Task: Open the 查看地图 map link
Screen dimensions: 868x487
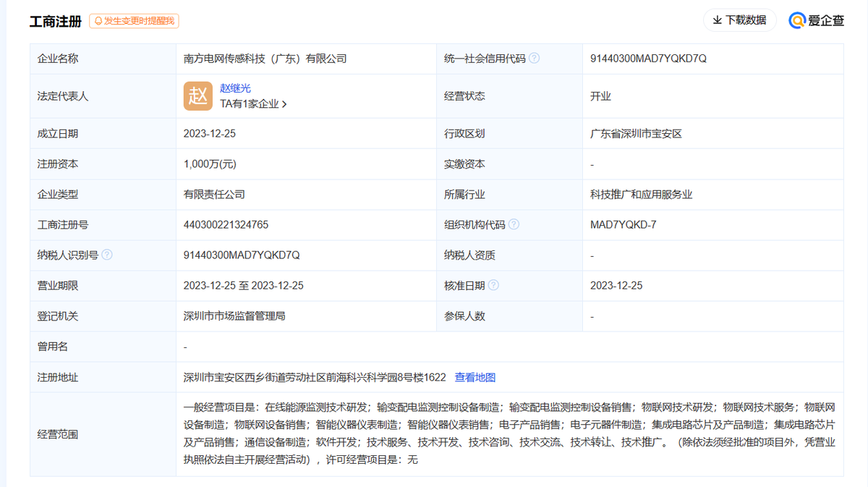Action: click(475, 377)
